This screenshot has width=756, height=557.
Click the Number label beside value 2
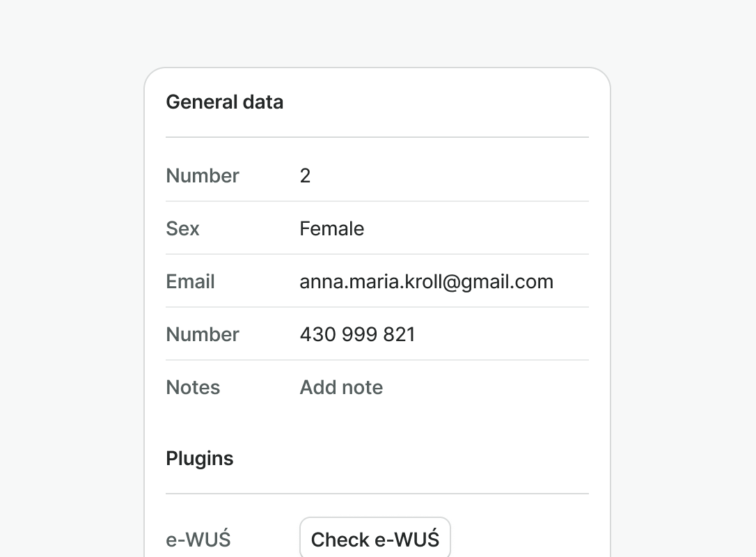[x=202, y=175]
